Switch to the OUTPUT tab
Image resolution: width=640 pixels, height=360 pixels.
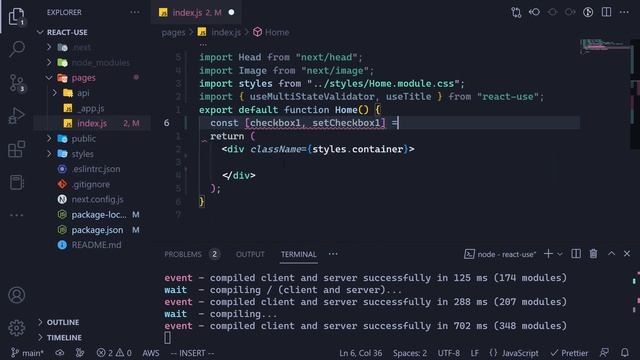point(250,254)
